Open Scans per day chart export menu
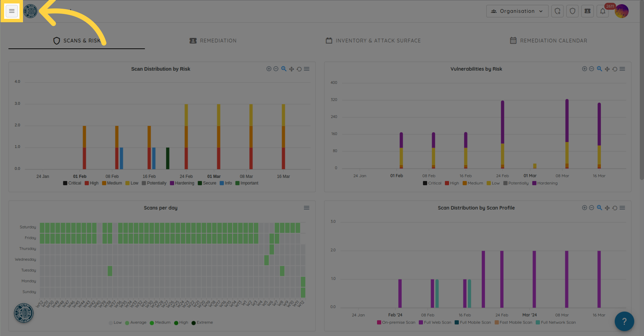Screen dimensions: 644x336 306,208
